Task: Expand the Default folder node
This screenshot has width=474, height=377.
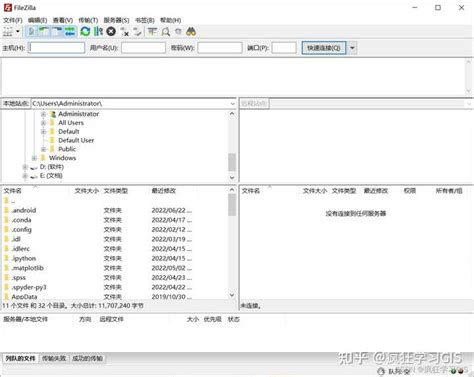Action: [x=43, y=132]
